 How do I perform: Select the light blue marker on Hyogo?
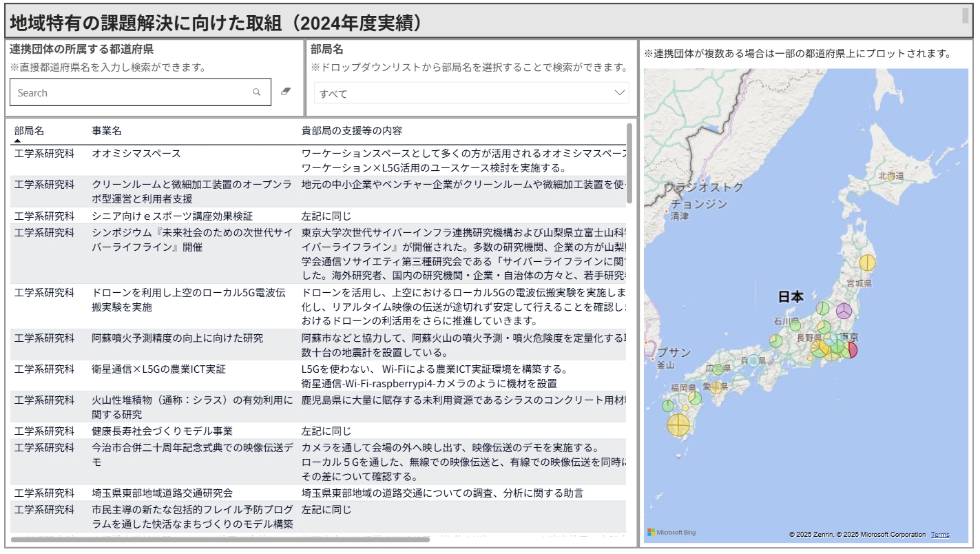pos(753,360)
